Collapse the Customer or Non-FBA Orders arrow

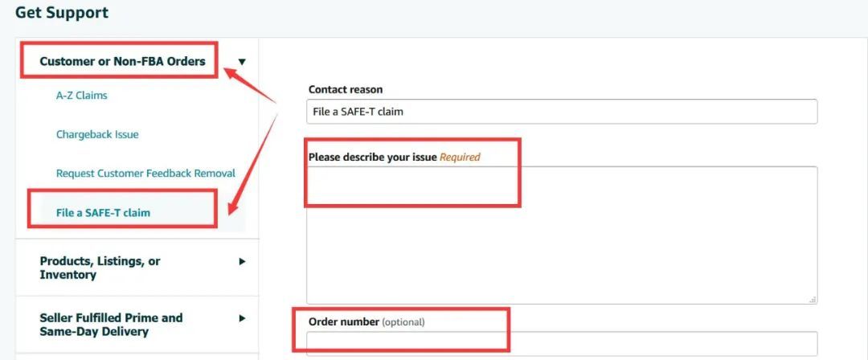[242, 62]
